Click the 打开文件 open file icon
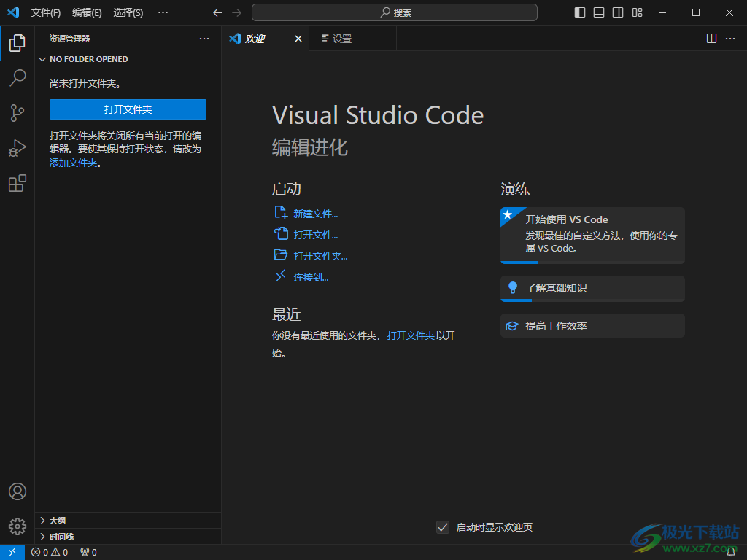This screenshot has width=747, height=560. coord(281,234)
